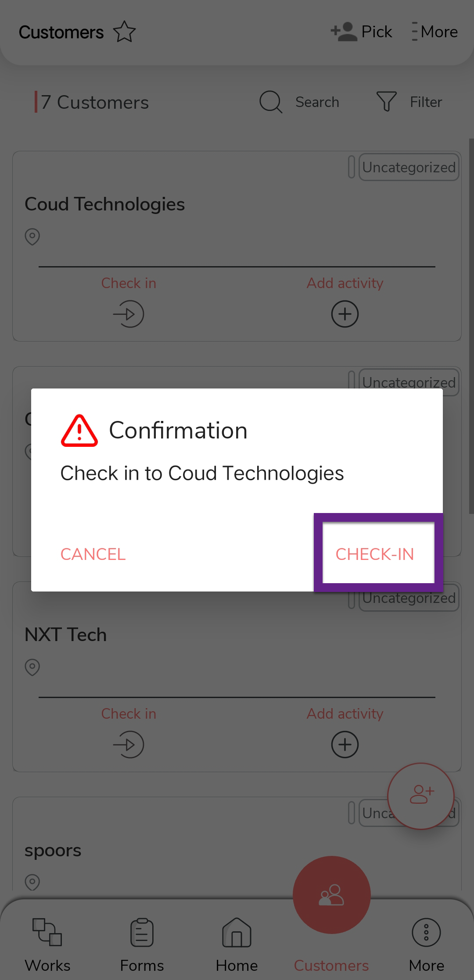Click Uncategorized tag on Coud Technologies card
474x980 pixels.
click(x=409, y=167)
